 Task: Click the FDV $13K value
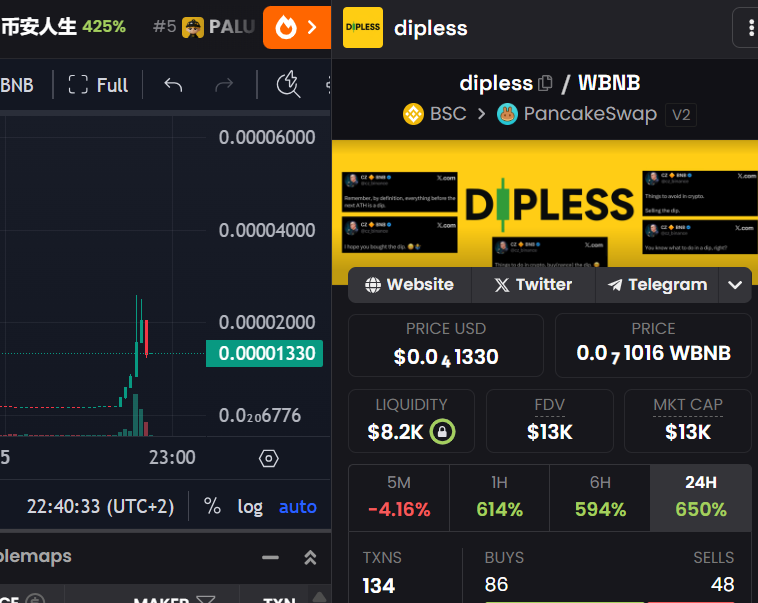[550, 432]
